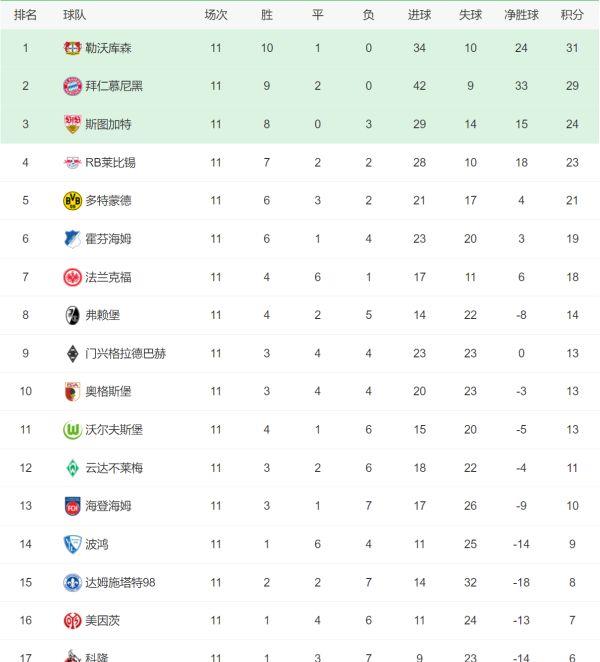This screenshot has height=662, width=600.
Task: Open team link 拜仁慕尼黑
Action: [114, 86]
